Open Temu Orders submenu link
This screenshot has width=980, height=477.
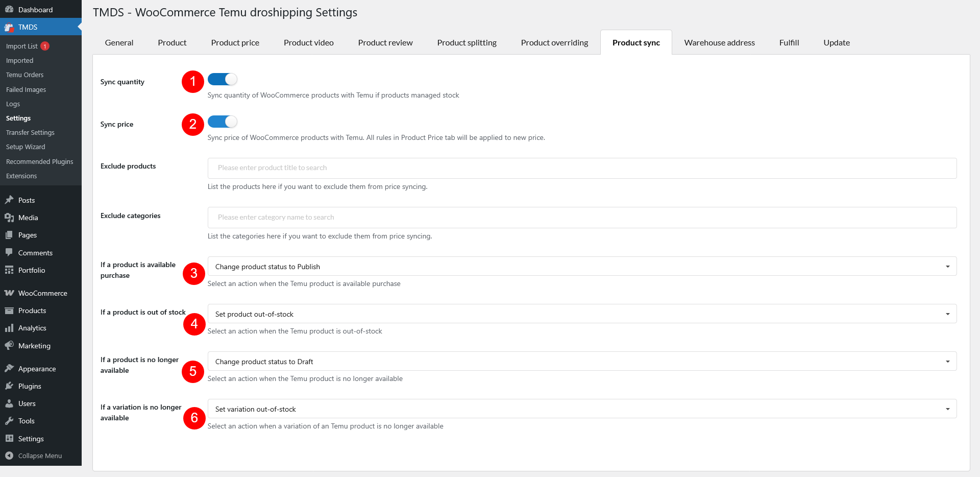24,75
